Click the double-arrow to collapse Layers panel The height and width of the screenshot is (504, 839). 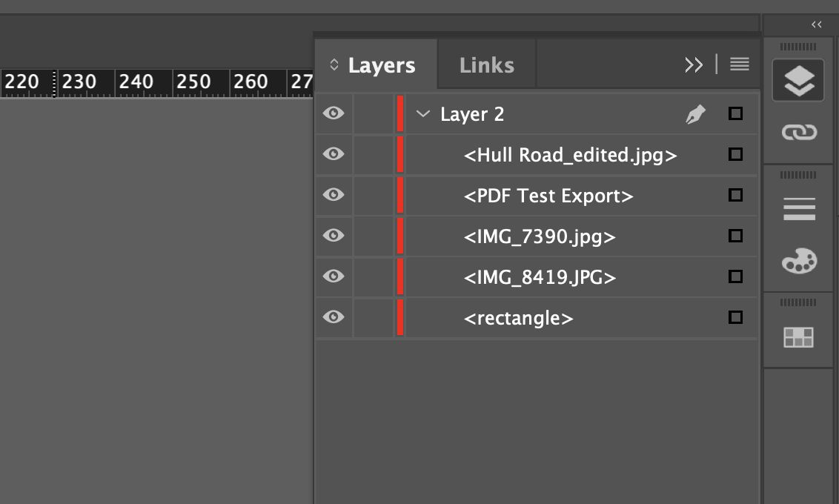coord(694,64)
